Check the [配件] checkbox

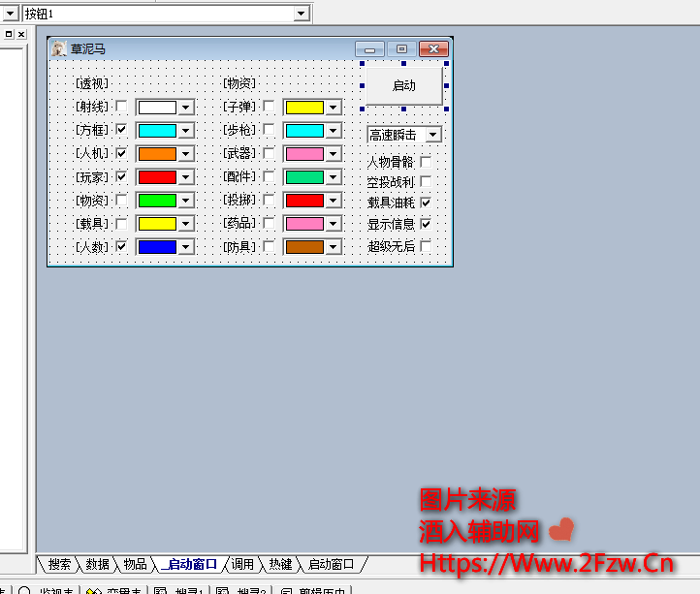tap(269, 176)
